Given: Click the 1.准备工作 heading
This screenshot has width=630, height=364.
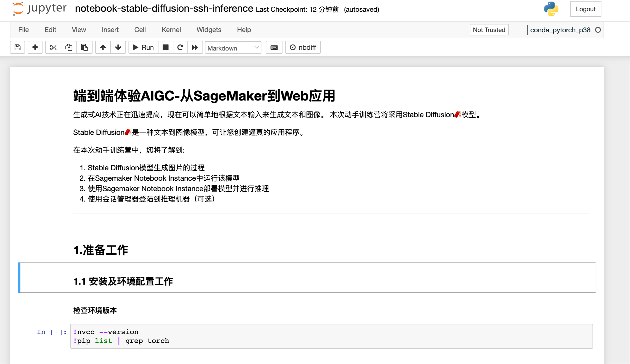Looking at the screenshot, I should (101, 250).
